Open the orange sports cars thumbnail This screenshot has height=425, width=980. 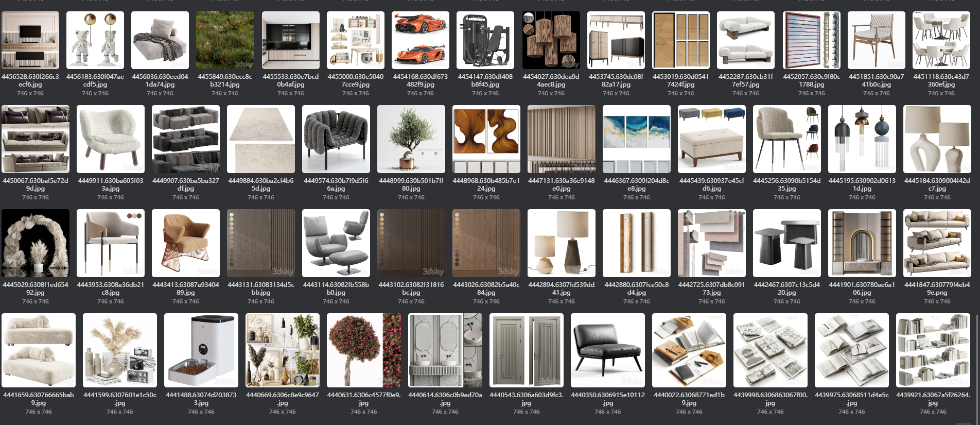click(420, 40)
